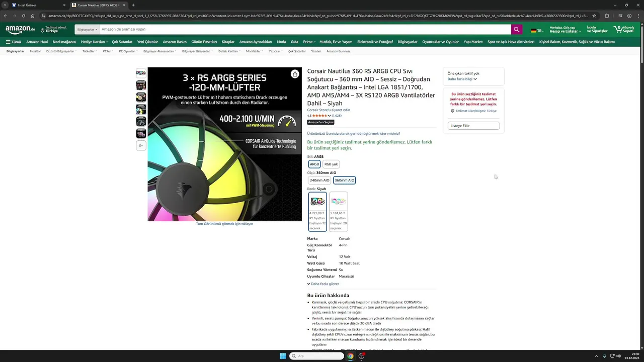
Task: Click the Amazon.de logo
Action: 20,30
